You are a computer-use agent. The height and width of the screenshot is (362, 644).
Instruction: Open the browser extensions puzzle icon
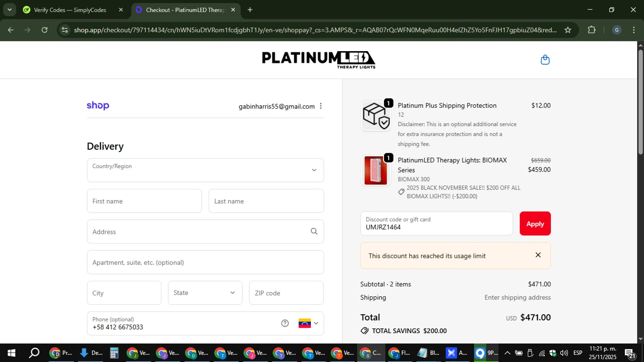coord(592,30)
